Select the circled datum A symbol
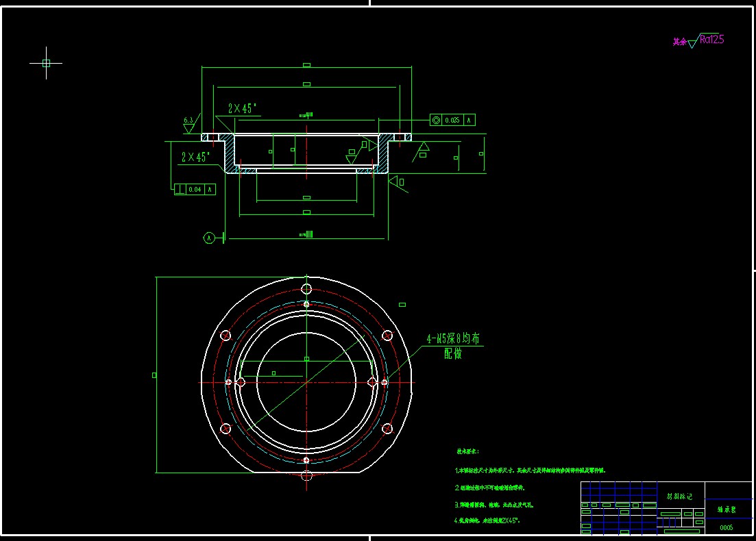The image size is (756, 541). point(209,238)
